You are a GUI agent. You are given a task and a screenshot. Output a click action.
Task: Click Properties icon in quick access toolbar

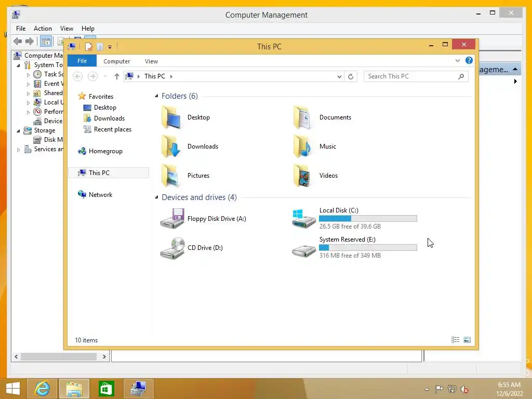tap(88, 46)
